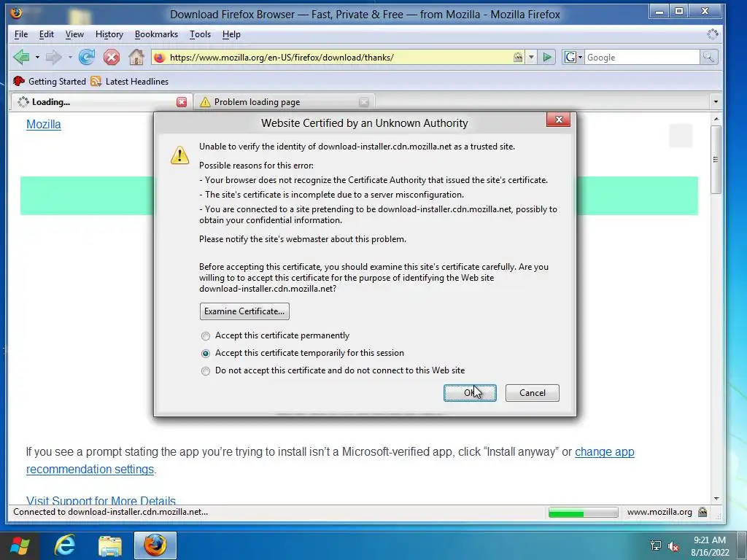The height and width of the screenshot is (560, 747).
Task: Open the History menu
Action: click(x=109, y=34)
